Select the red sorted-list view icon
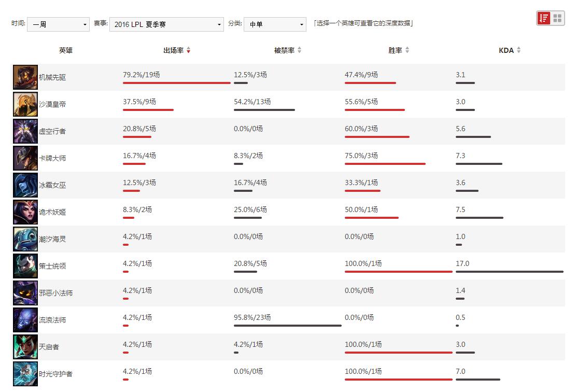Screen dimensions: 575x392 pos(543,18)
